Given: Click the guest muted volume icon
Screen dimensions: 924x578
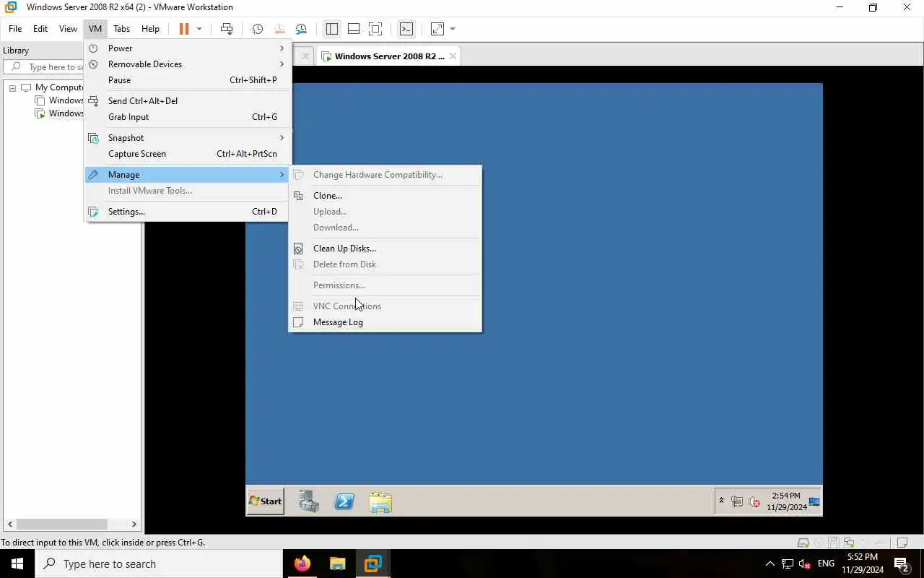Looking at the screenshot, I should 754,501.
